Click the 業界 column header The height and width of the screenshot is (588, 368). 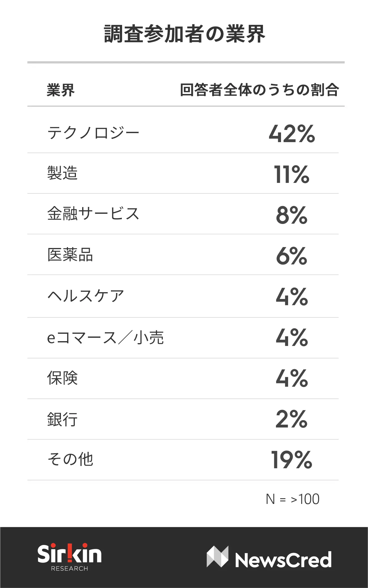(61, 90)
